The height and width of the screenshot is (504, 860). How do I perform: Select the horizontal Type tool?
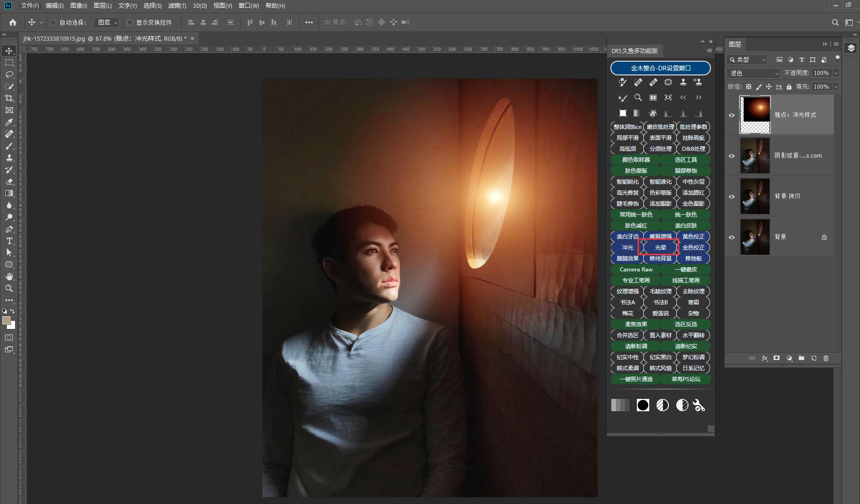click(x=9, y=241)
